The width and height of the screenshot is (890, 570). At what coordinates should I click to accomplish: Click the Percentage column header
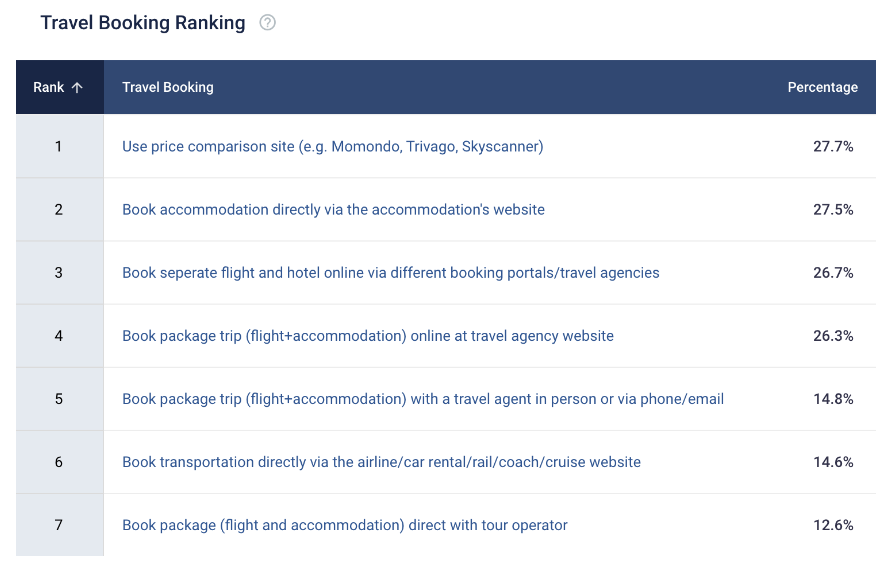(x=822, y=87)
